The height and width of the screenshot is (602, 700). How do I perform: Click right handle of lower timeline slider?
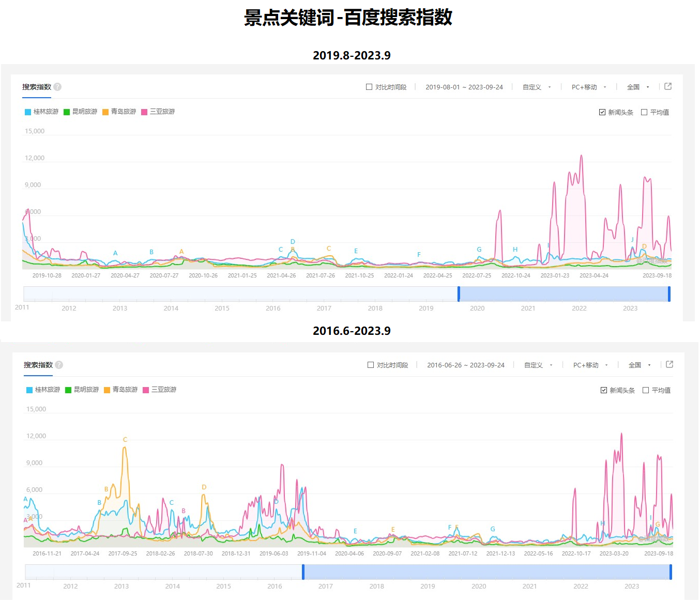point(671,572)
